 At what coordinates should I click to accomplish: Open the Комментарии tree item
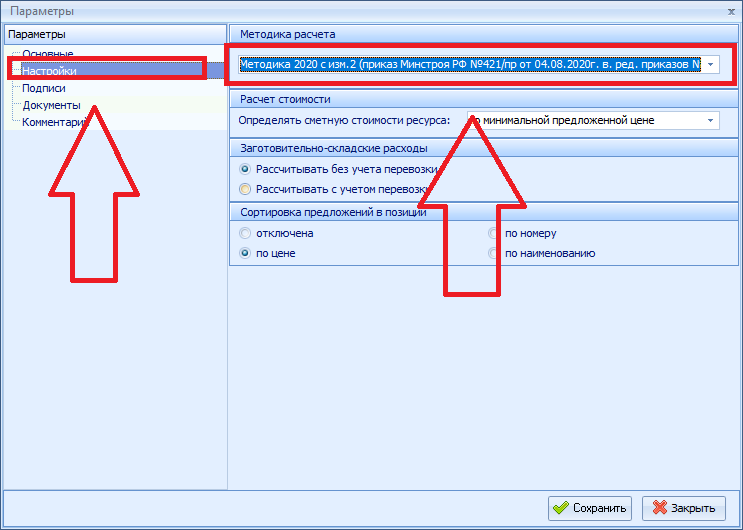55,122
